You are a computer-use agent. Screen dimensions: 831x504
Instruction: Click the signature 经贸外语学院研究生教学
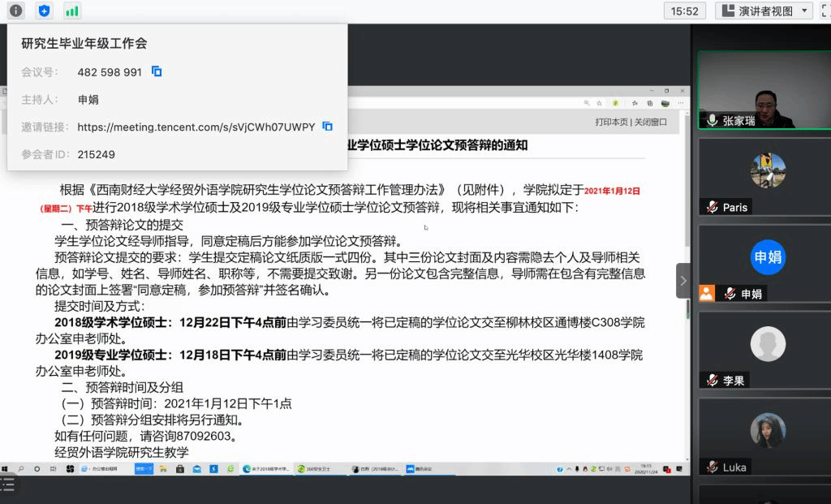122,452
